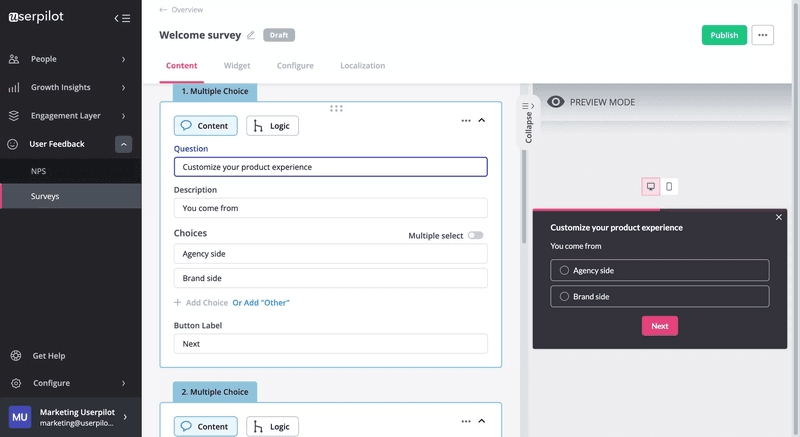
Task: Open the Configure tab
Action: click(295, 66)
